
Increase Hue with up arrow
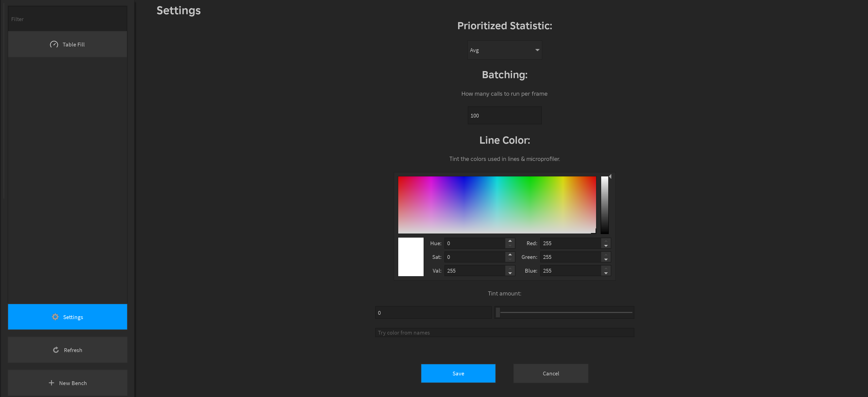point(510,241)
